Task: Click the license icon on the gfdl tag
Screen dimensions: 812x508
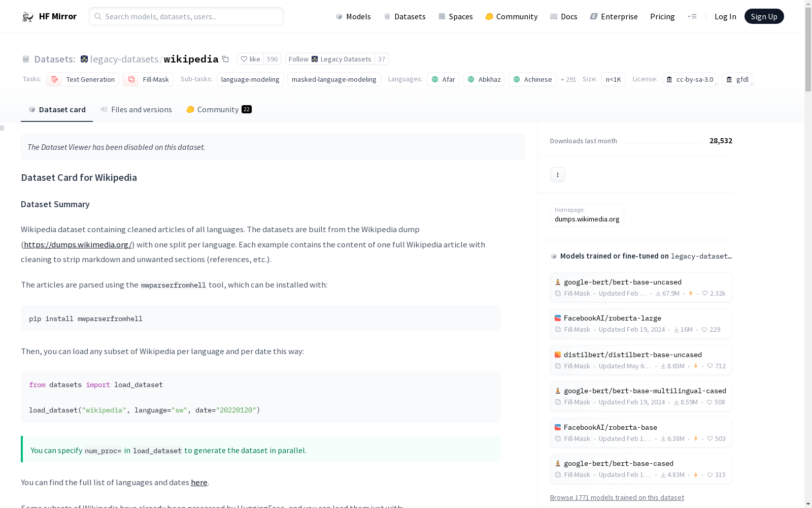Action: tap(729, 79)
